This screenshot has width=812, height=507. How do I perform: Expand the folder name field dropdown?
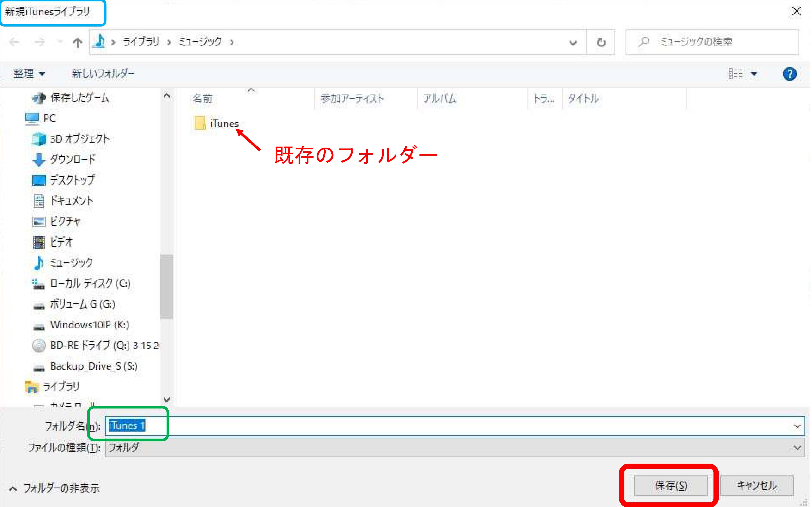pos(797,426)
